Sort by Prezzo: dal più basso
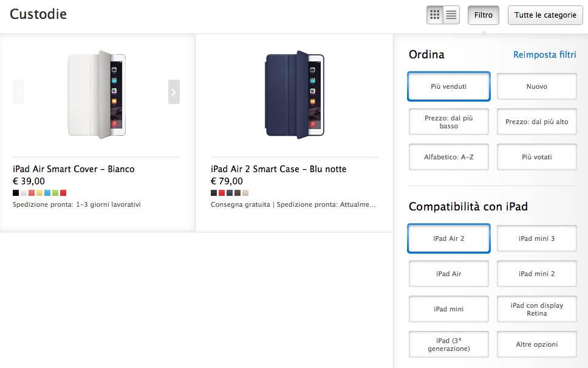This screenshot has width=588, height=368. (x=449, y=122)
